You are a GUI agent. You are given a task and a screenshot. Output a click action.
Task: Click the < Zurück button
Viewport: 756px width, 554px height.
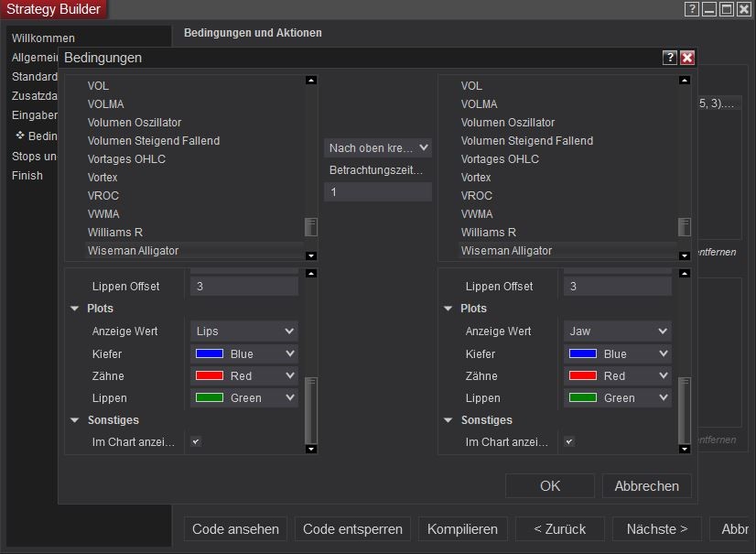560,529
